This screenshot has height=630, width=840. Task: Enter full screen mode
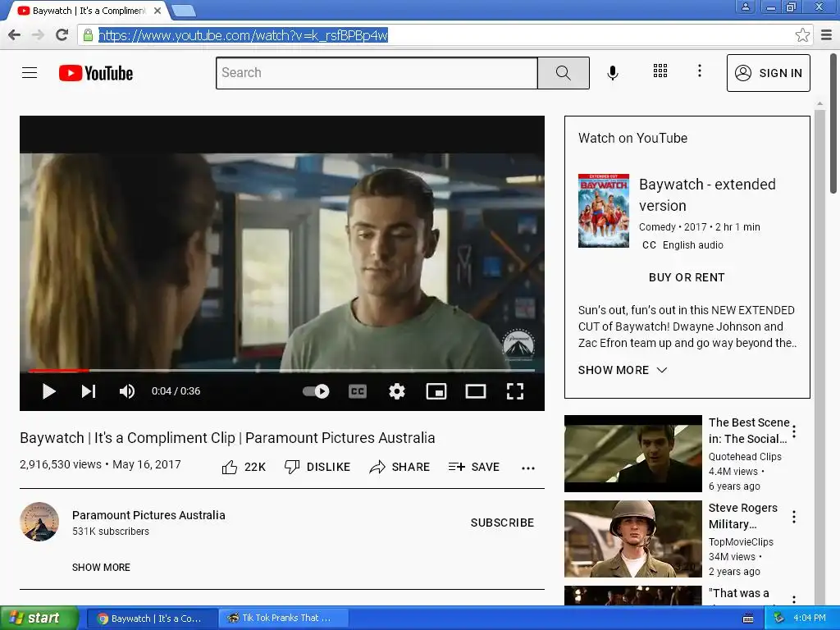pos(515,391)
